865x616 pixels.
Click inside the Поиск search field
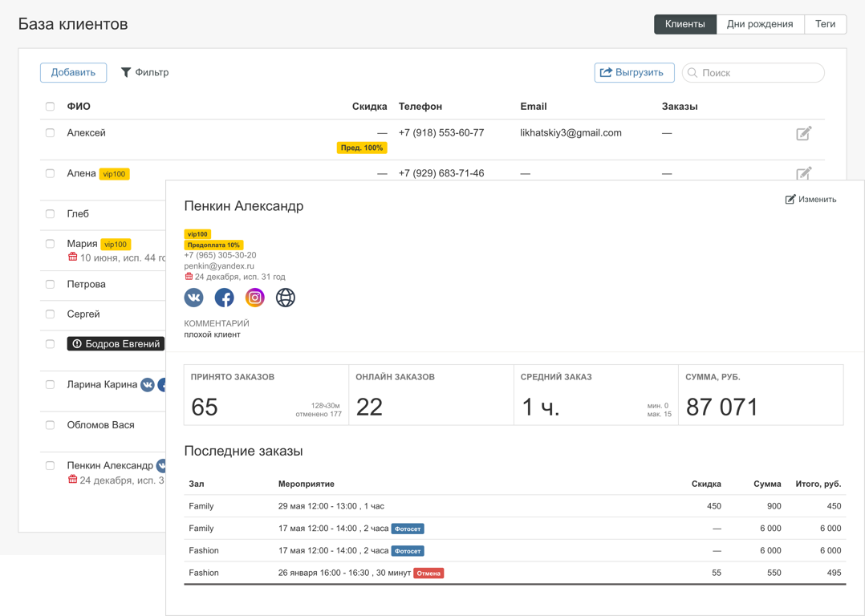tap(754, 72)
